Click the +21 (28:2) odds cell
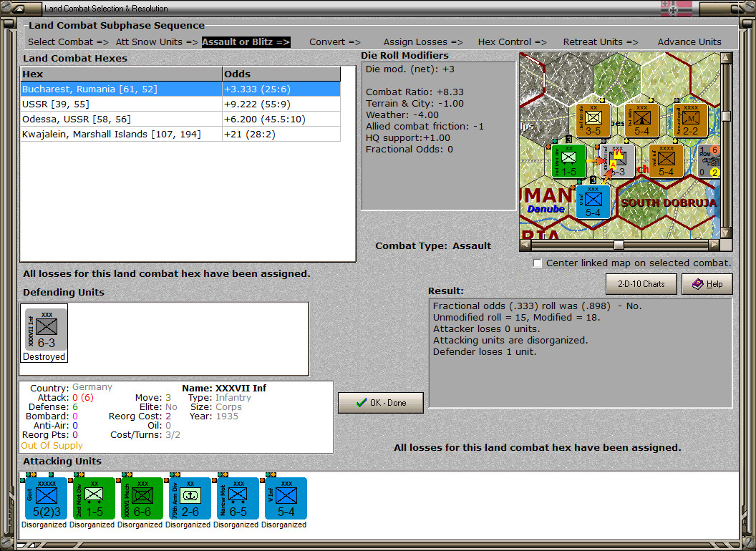The width and height of the screenshot is (756, 551). [281, 134]
